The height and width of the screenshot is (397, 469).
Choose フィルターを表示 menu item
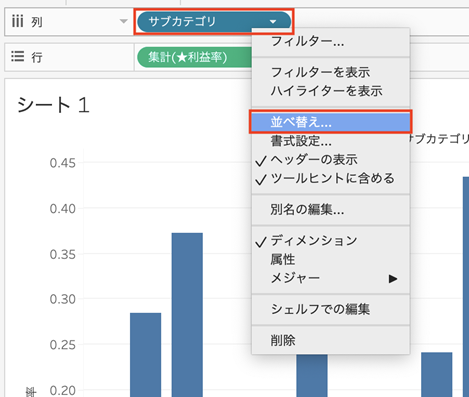point(331,72)
